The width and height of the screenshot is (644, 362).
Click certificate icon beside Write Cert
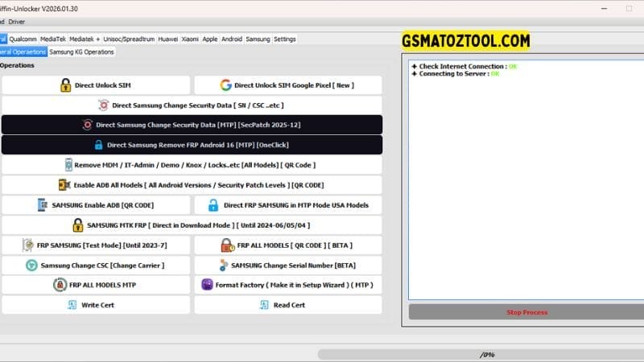click(x=72, y=305)
